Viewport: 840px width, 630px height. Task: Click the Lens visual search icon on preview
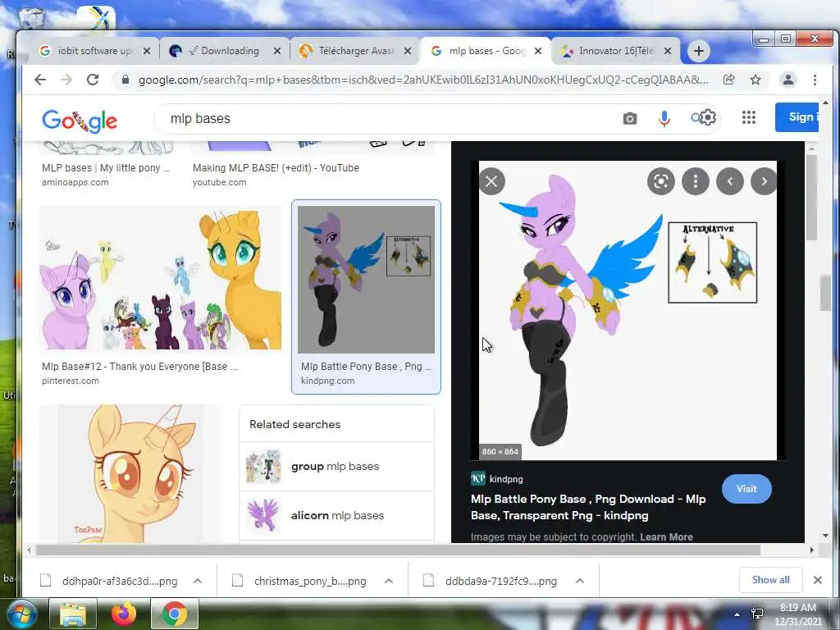click(x=660, y=181)
